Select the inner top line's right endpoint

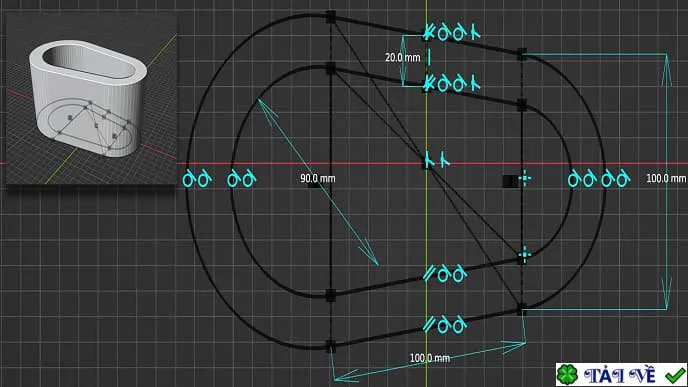(521, 105)
